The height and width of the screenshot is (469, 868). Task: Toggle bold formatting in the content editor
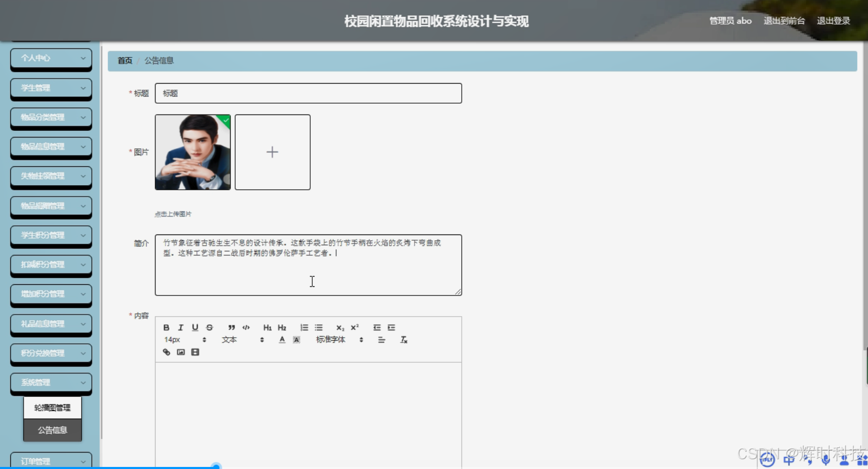[166, 327]
